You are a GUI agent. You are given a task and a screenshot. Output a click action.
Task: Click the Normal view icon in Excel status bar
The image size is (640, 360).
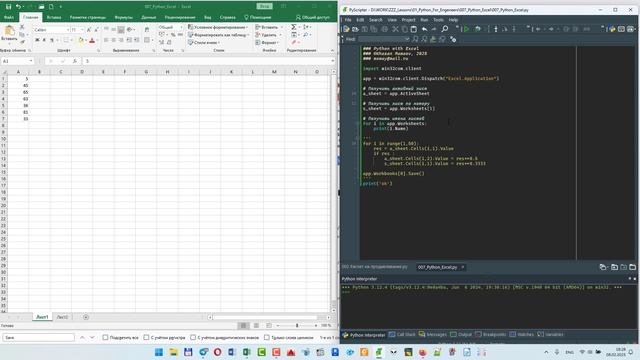[243, 325]
